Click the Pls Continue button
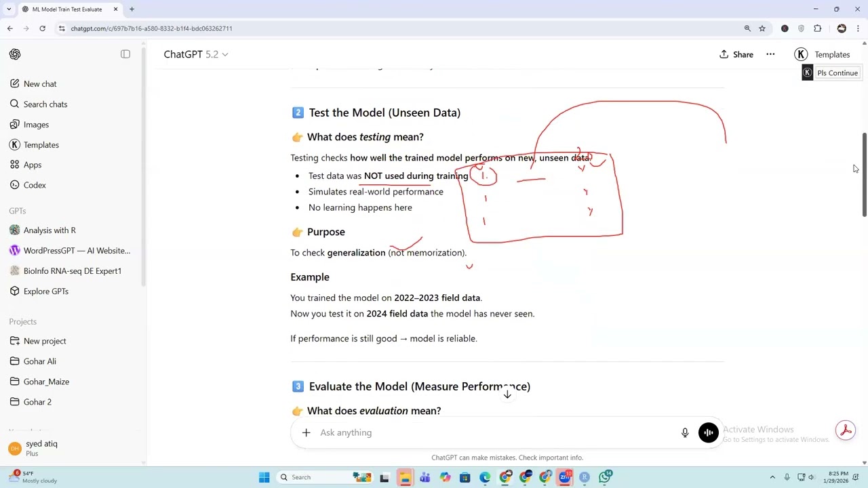Image resolution: width=868 pixels, height=488 pixels. [x=837, y=73]
